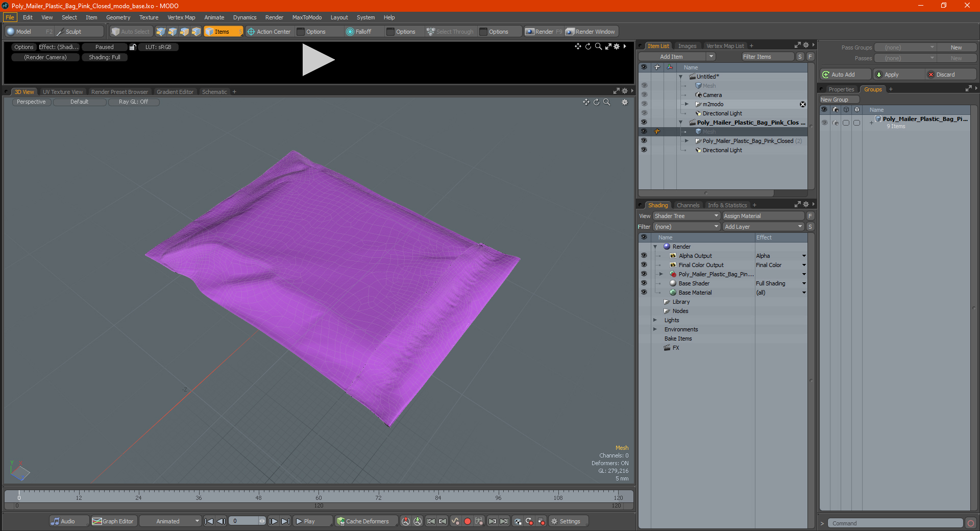This screenshot has width=980, height=531.
Task: Click Auto Add button
Action: pyautogui.click(x=845, y=75)
